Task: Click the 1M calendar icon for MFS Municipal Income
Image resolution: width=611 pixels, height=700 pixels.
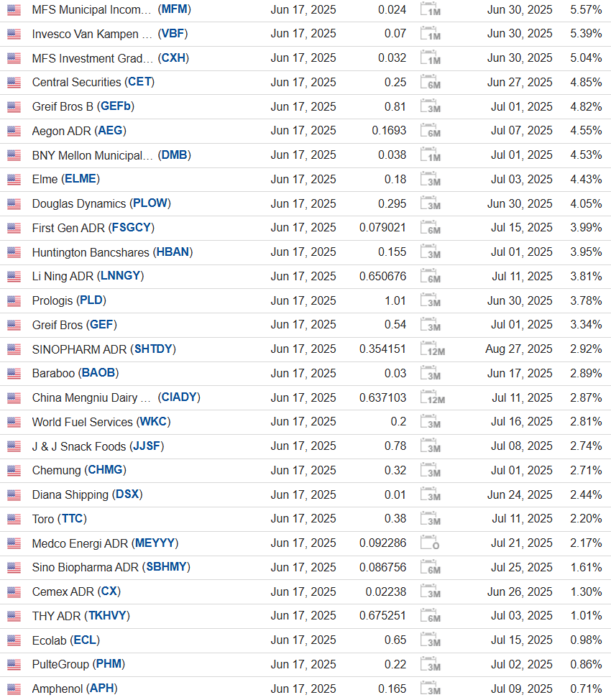Action: click(x=431, y=10)
